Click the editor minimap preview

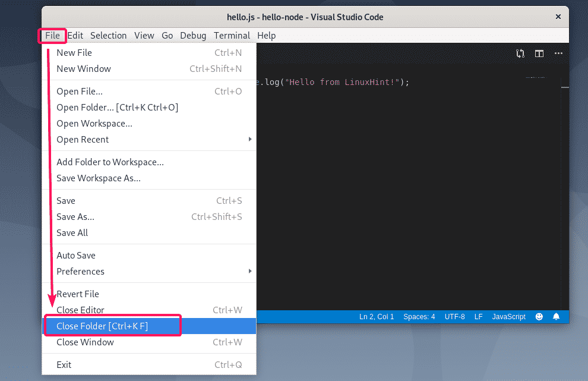[536, 77]
